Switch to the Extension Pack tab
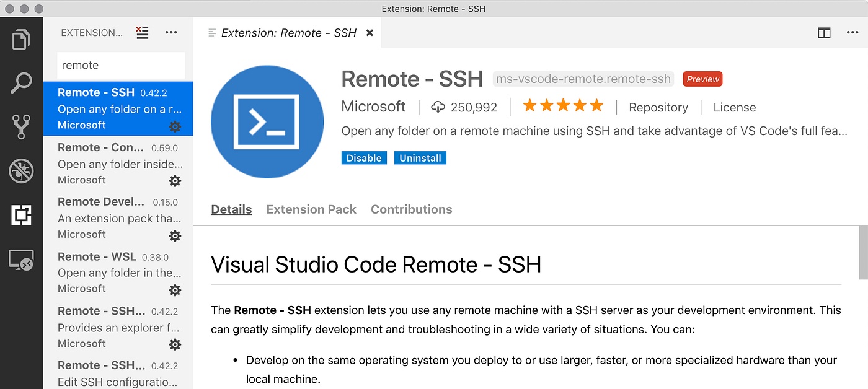The width and height of the screenshot is (868, 389). click(311, 209)
